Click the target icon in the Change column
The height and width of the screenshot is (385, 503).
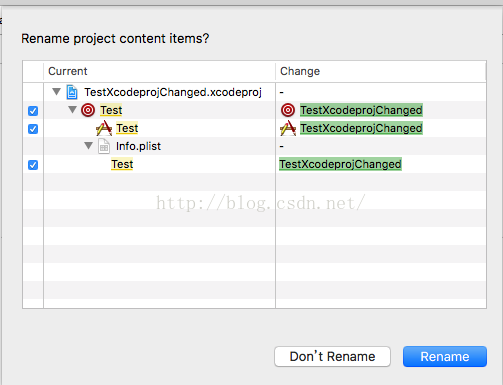coord(288,110)
